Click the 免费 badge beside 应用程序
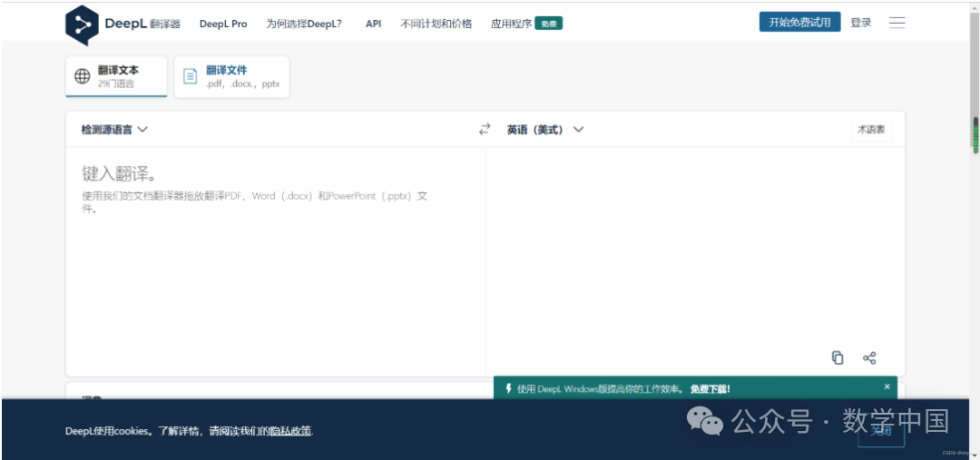The image size is (980, 460). [549, 24]
